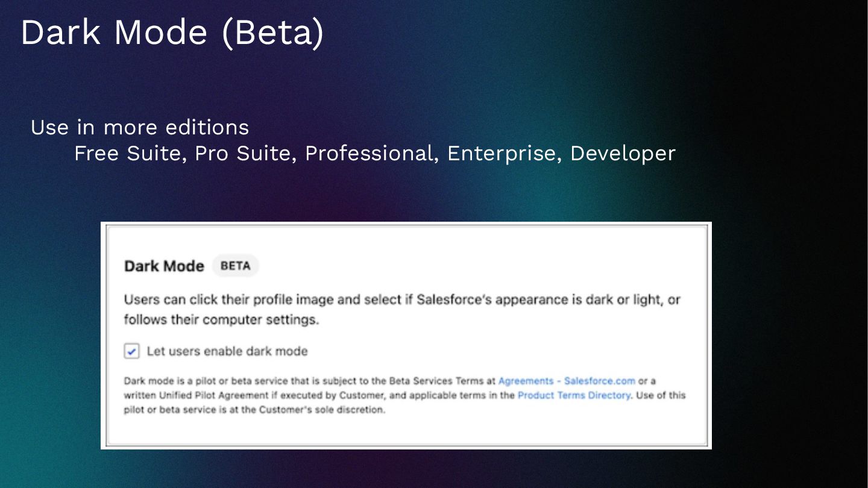Open the Agreements - Salesforce.com link

pyautogui.click(x=566, y=381)
